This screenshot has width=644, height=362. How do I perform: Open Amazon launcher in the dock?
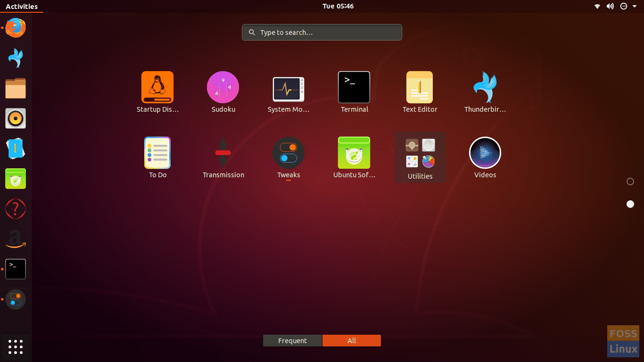[x=16, y=239]
